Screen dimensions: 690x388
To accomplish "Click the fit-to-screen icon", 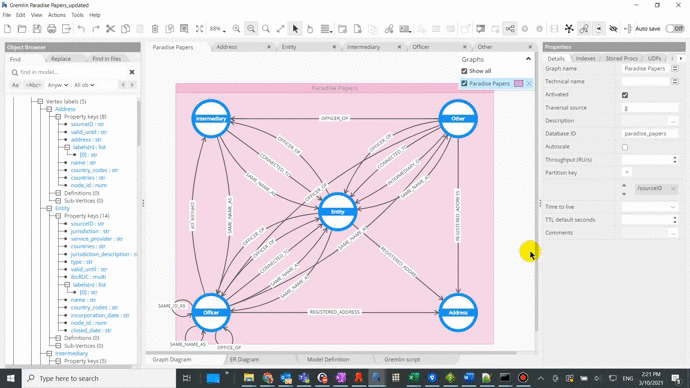I will 199,29.
